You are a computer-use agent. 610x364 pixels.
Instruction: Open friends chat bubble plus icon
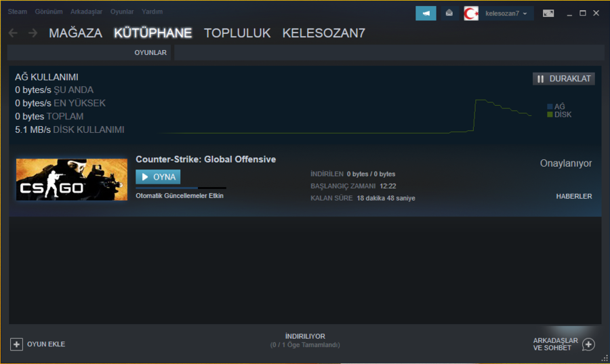(x=588, y=344)
